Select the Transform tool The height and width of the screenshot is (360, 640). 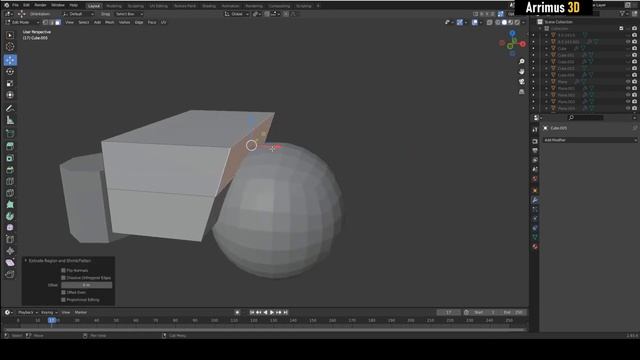(10, 95)
